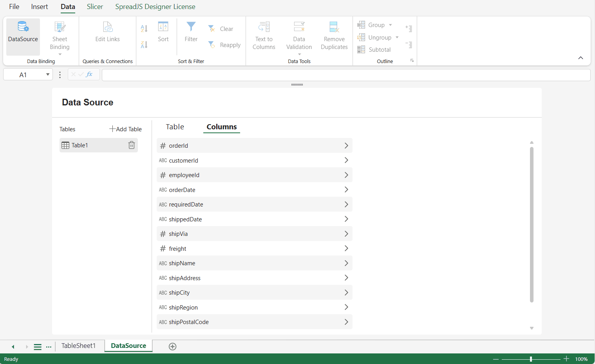Click the hidden sheet tabs ellipsis
Screen dimensions: 595x364
point(49,347)
